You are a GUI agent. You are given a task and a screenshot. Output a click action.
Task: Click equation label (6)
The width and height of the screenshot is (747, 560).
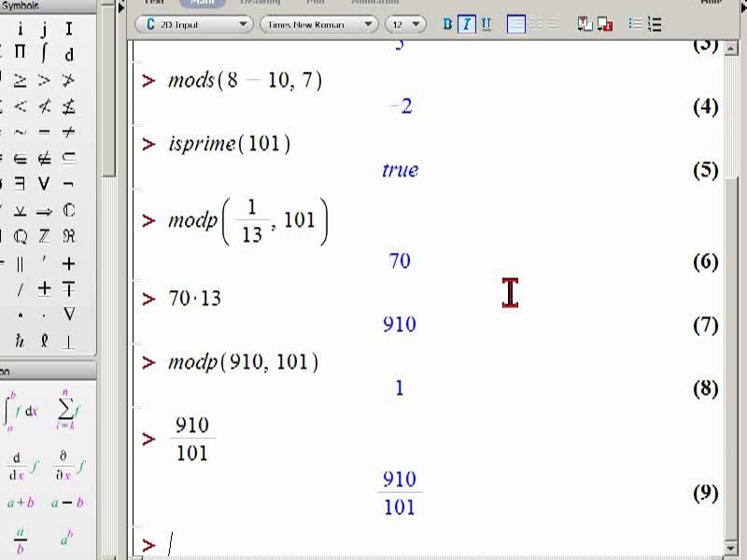[x=706, y=262]
